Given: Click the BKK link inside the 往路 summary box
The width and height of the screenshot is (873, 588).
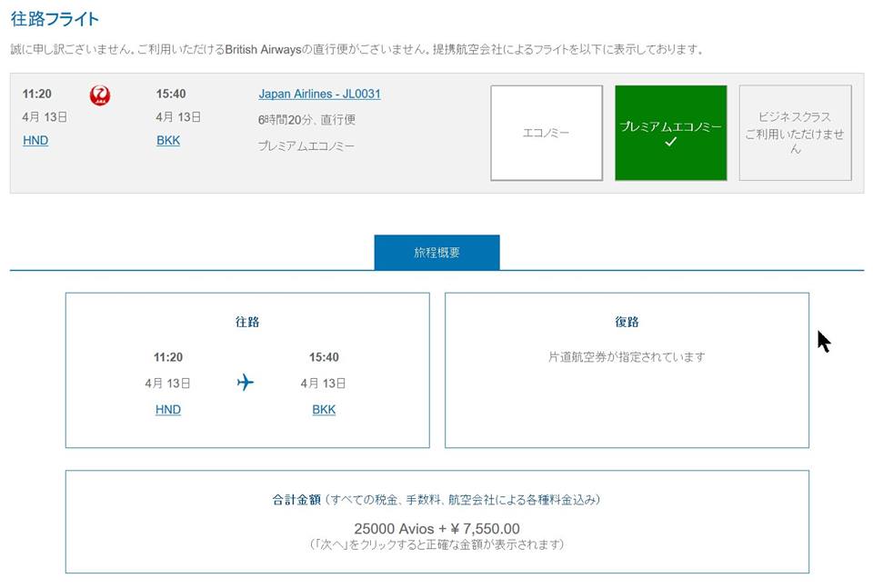Looking at the screenshot, I should tap(324, 410).
